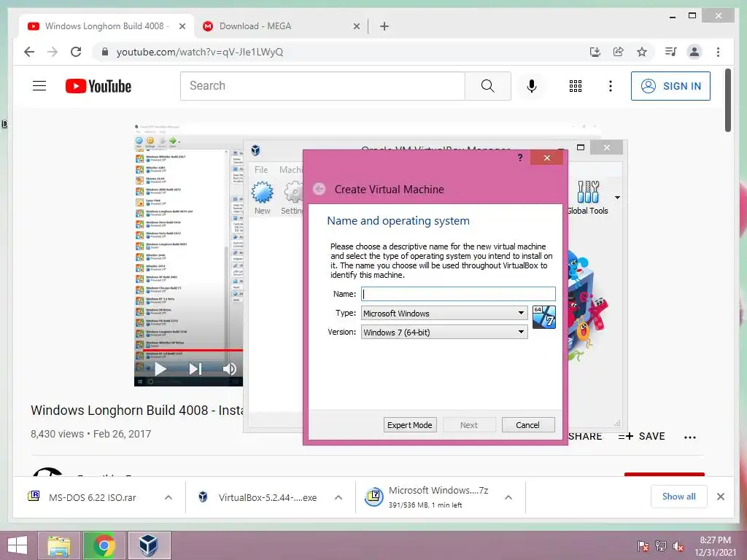The image size is (747, 560).
Task: Click Expert Mode button
Action: point(410,425)
